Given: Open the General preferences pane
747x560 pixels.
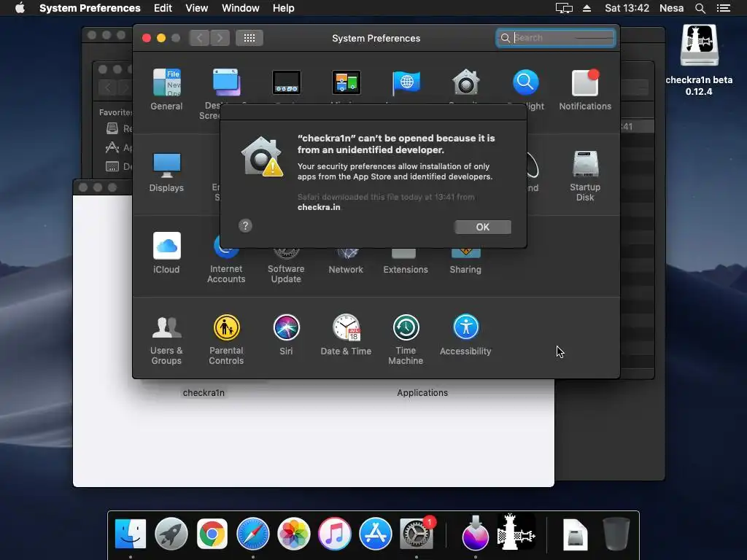Looking at the screenshot, I should pyautogui.click(x=166, y=90).
